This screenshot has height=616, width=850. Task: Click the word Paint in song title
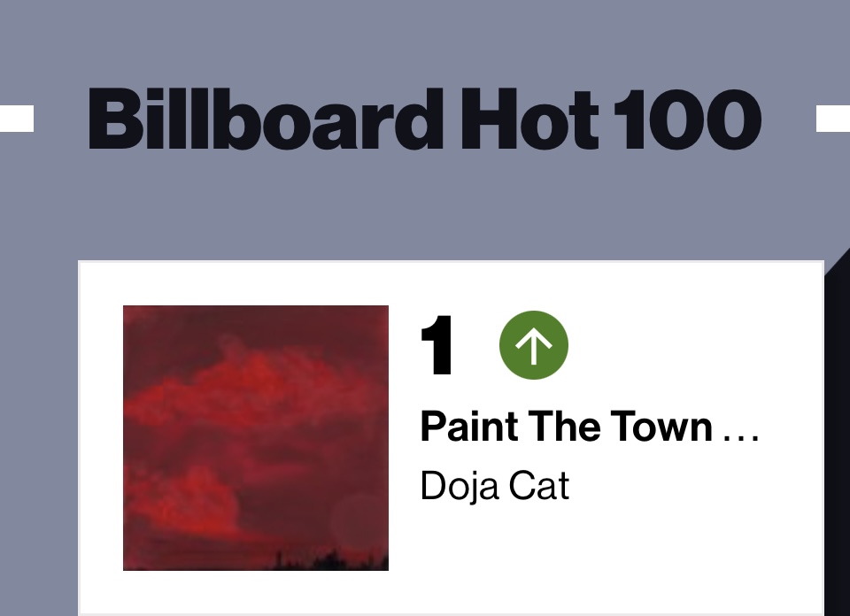(x=469, y=427)
